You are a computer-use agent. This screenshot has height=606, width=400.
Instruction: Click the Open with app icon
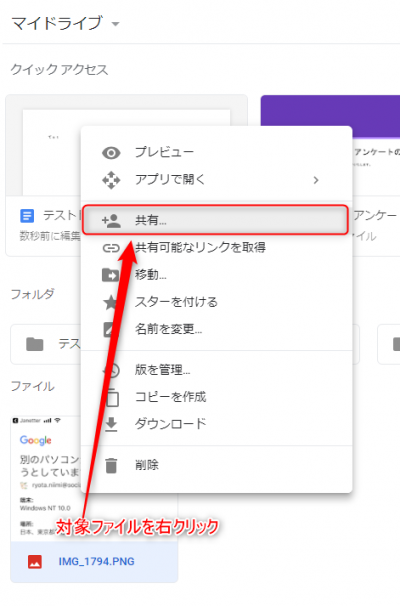(x=111, y=180)
